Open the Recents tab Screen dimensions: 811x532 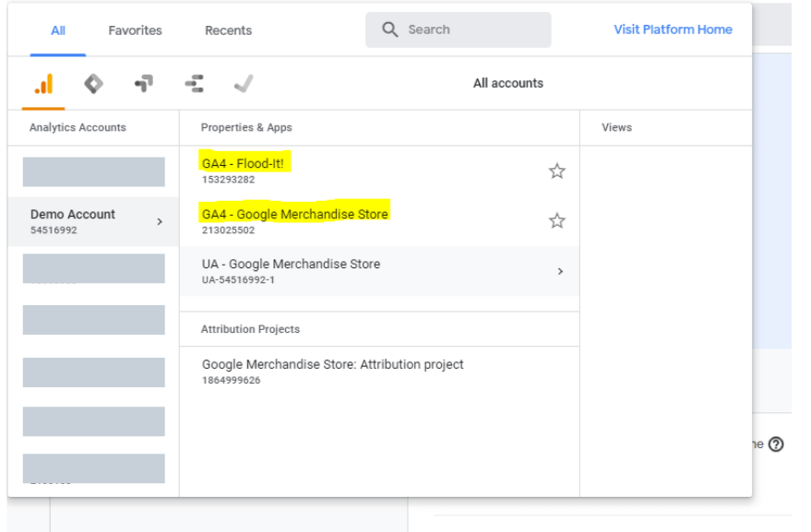pyautogui.click(x=228, y=30)
